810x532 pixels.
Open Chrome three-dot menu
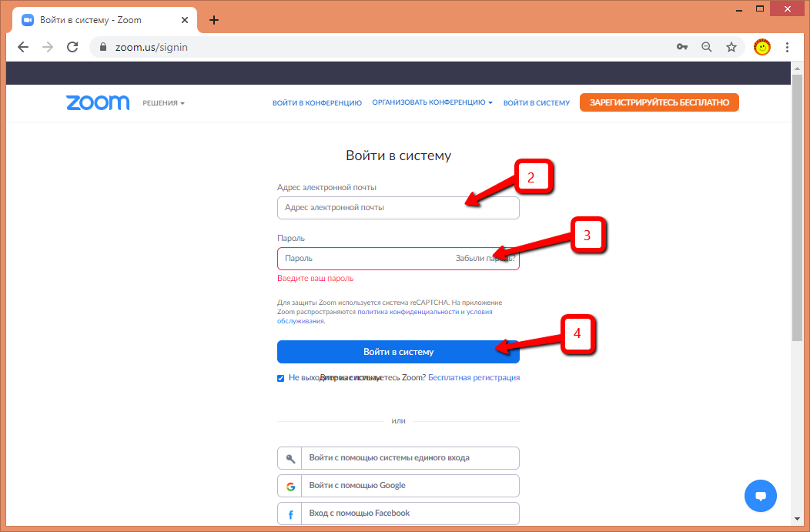(x=787, y=47)
